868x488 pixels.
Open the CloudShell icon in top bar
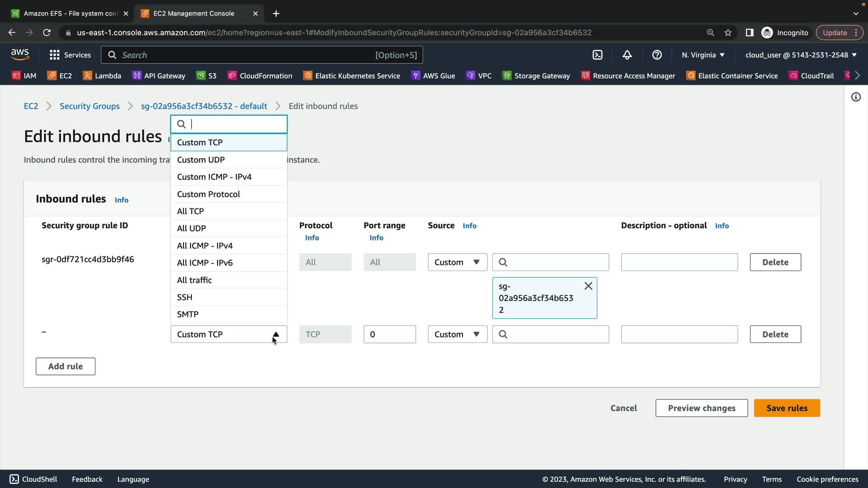[x=597, y=55]
